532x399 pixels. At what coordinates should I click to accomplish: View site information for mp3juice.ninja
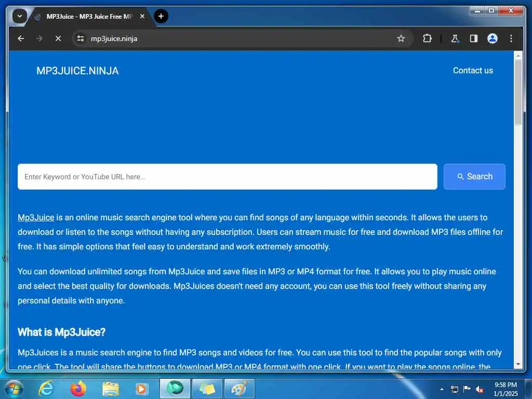click(81, 38)
